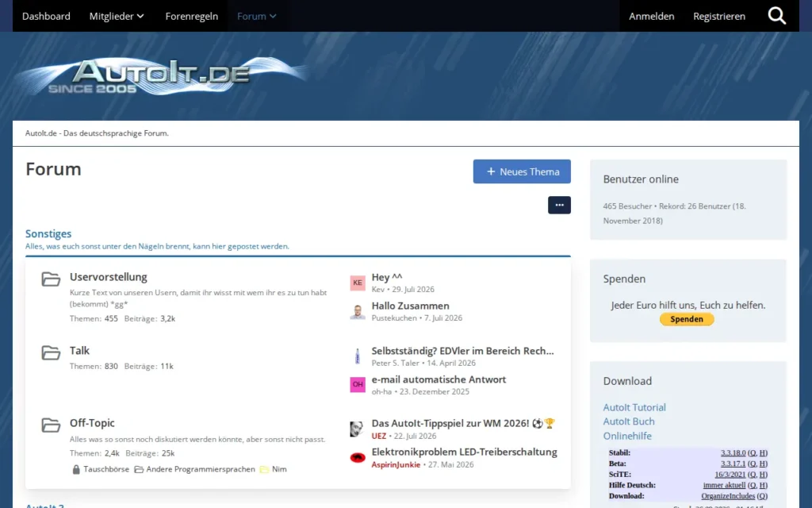Open thread e-mail automatische Antwort
812x508 pixels.
439,379
